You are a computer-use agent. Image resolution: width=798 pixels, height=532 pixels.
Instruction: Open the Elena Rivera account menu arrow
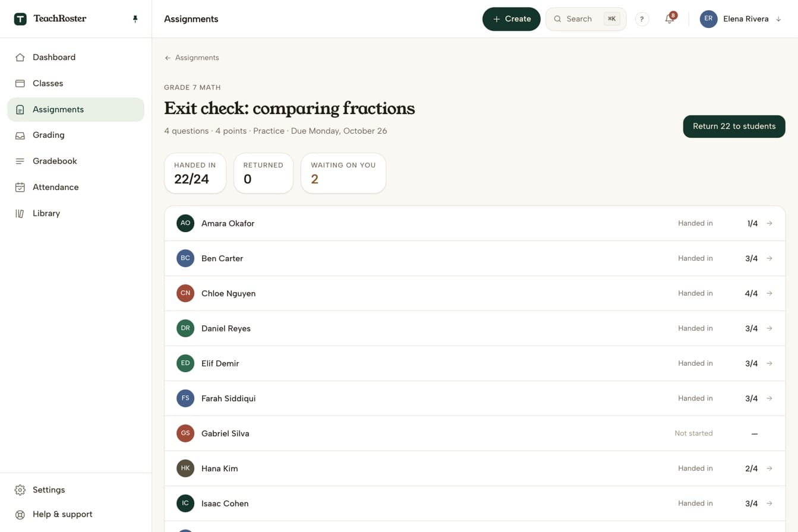[778, 19]
